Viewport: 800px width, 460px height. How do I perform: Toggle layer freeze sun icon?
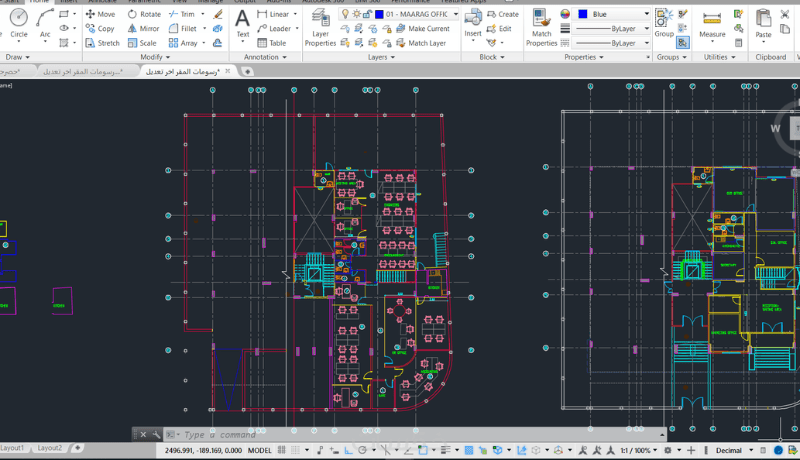pos(357,14)
